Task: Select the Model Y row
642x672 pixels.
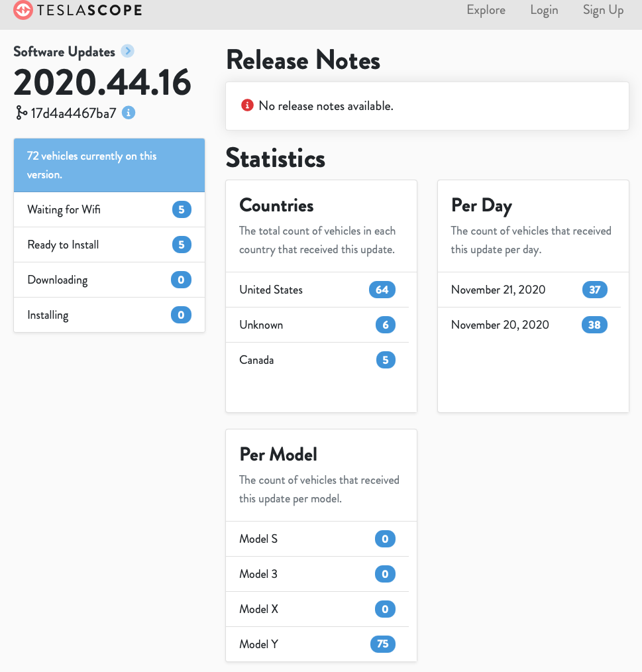Action: click(x=317, y=644)
